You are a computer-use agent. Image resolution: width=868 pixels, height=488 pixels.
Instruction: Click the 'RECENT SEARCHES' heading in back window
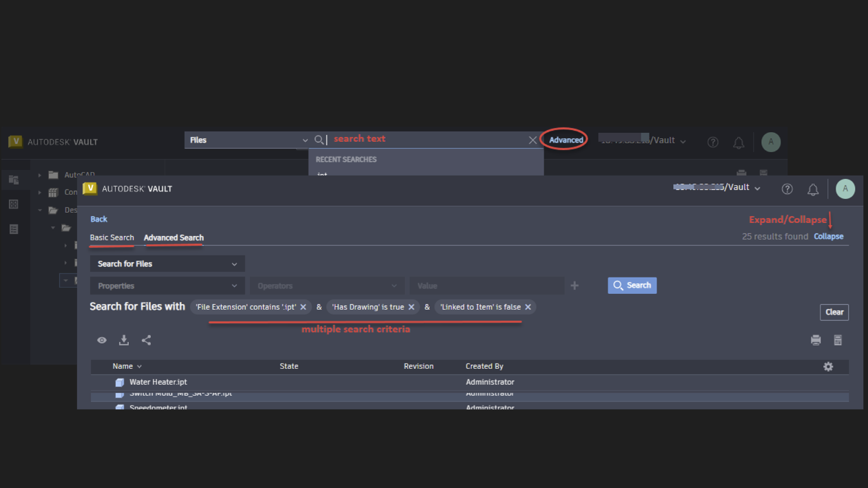point(346,159)
